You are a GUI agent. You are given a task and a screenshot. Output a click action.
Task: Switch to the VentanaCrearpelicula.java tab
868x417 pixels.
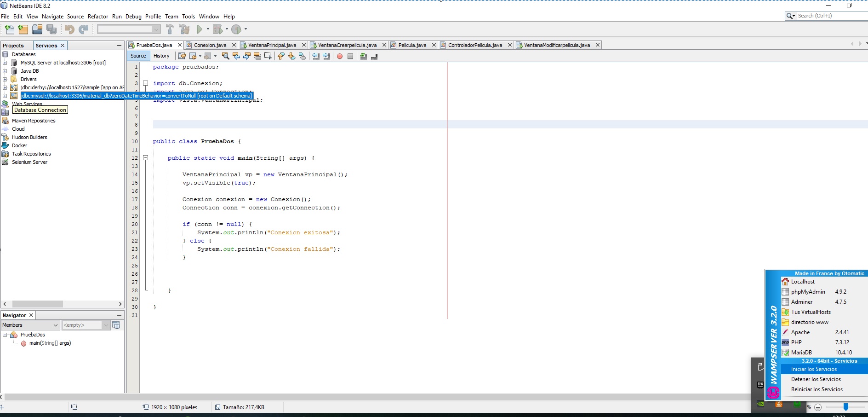[347, 45]
